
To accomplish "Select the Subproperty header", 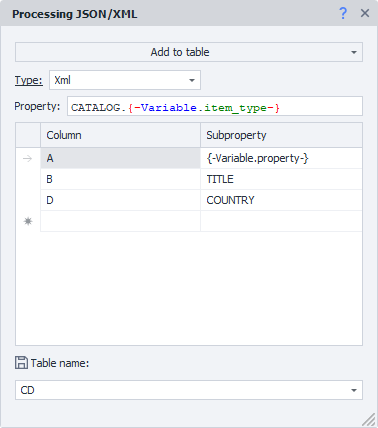I will [281, 135].
